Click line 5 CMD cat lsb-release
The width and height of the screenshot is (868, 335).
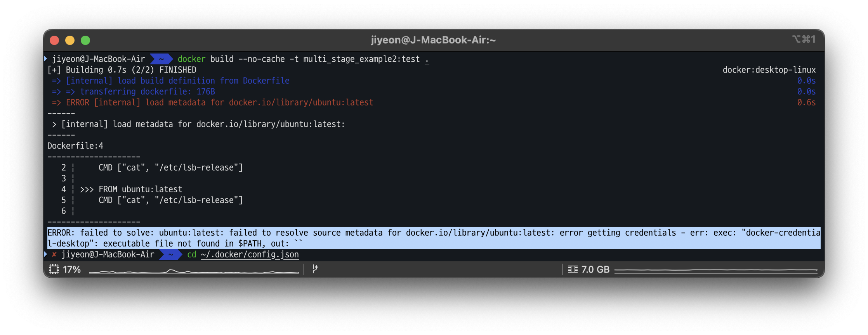(x=170, y=200)
